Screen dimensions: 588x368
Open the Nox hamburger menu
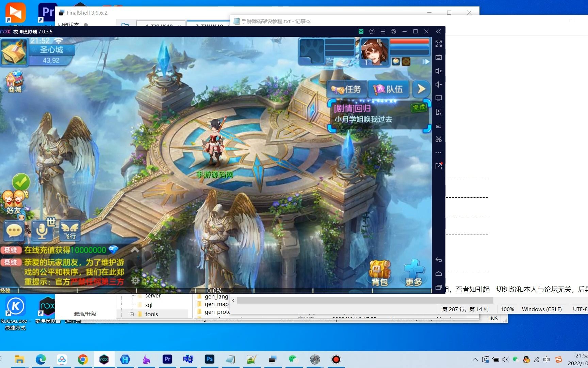coord(383,31)
